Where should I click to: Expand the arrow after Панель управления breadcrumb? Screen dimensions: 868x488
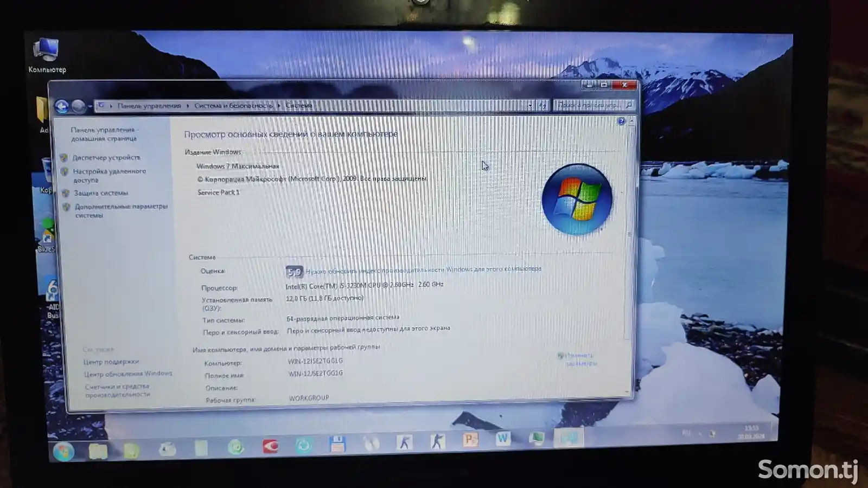click(x=188, y=106)
